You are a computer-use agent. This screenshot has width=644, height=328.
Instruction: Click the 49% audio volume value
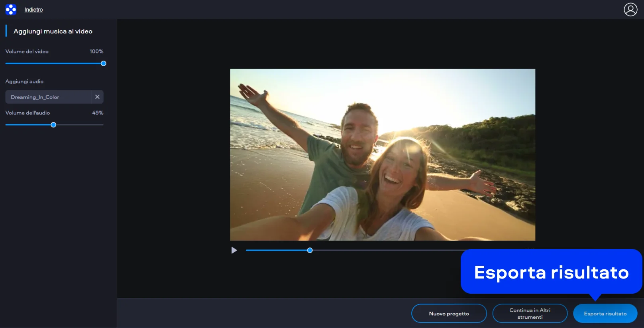pyautogui.click(x=98, y=113)
